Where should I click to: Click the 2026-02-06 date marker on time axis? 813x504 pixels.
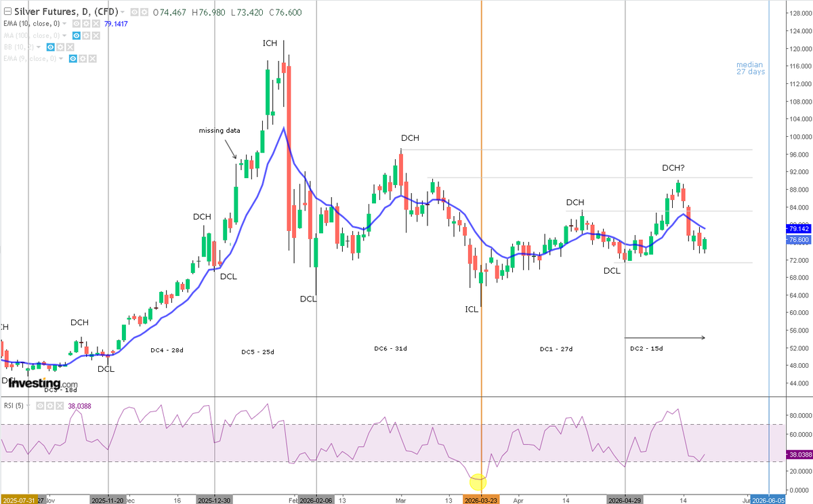point(317,499)
